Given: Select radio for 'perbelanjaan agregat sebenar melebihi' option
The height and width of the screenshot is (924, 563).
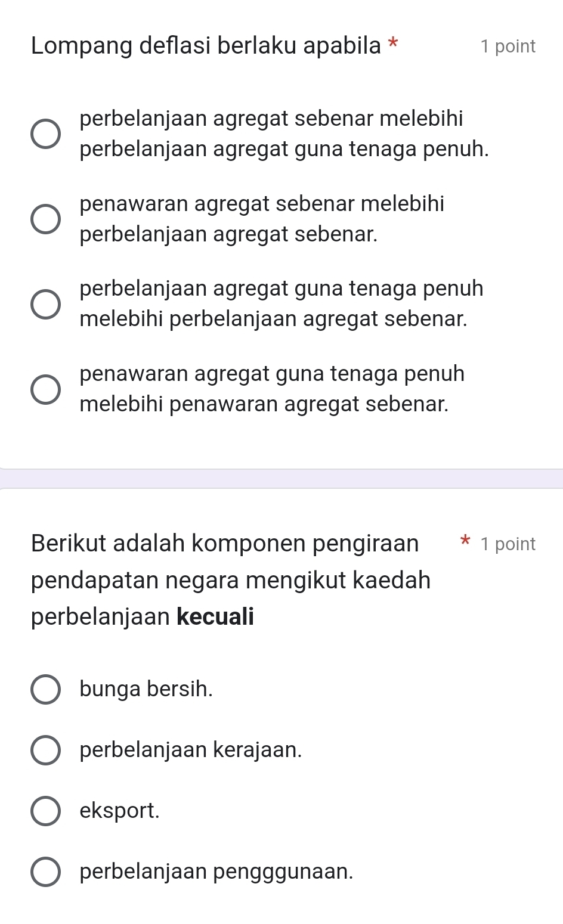Looking at the screenshot, I should tap(45, 134).
